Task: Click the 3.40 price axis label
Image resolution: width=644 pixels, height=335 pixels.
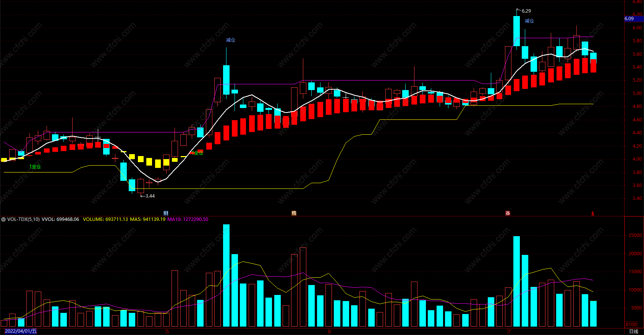Action: tap(637, 198)
